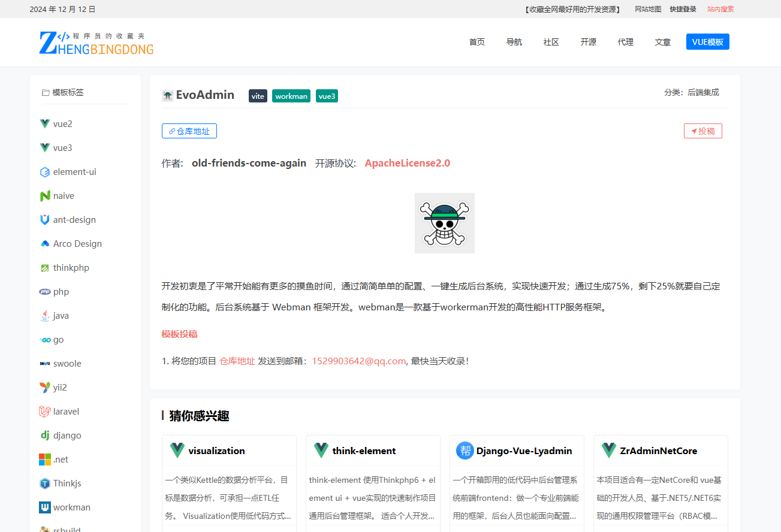
Task: Click the Django-Vue-Lyadmin blue round icon
Action: point(465,451)
